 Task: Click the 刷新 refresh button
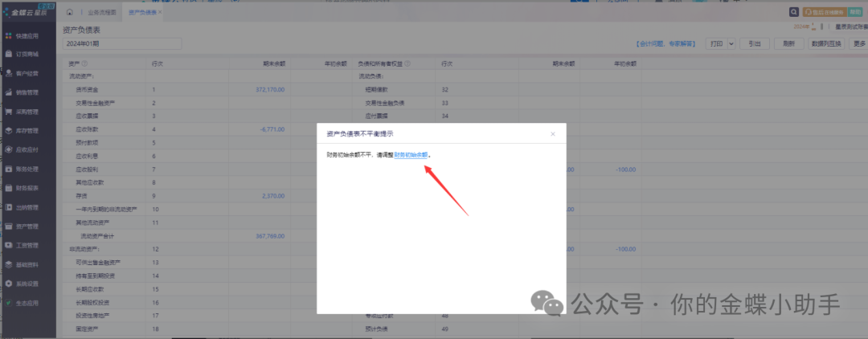[788, 44]
